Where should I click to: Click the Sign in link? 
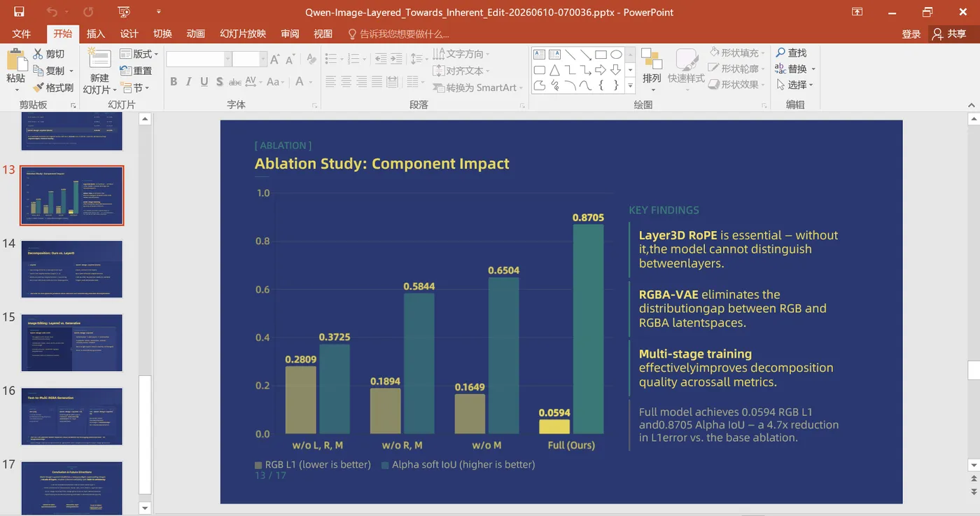(911, 34)
